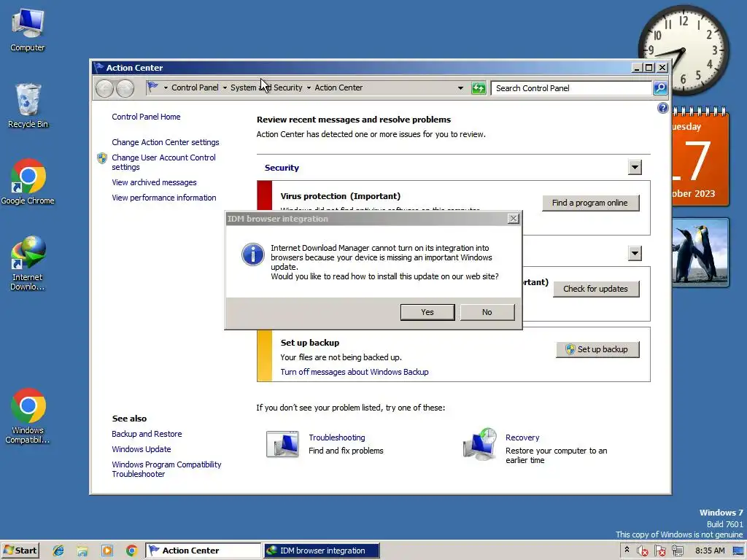Image resolution: width=747 pixels, height=560 pixels.
Task: Open the Computer desktop icon
Action: point(28,29)
